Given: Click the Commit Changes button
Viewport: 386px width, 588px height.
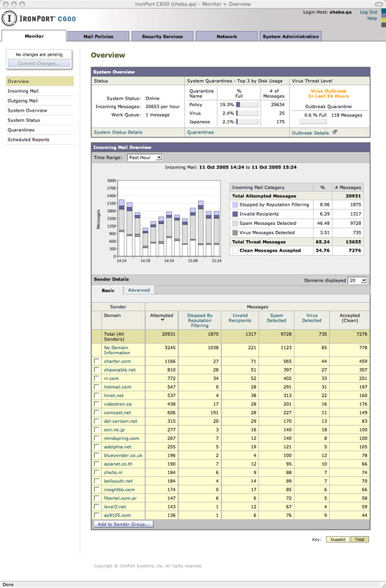Looking at the screenshot, I should coord(39,63).
